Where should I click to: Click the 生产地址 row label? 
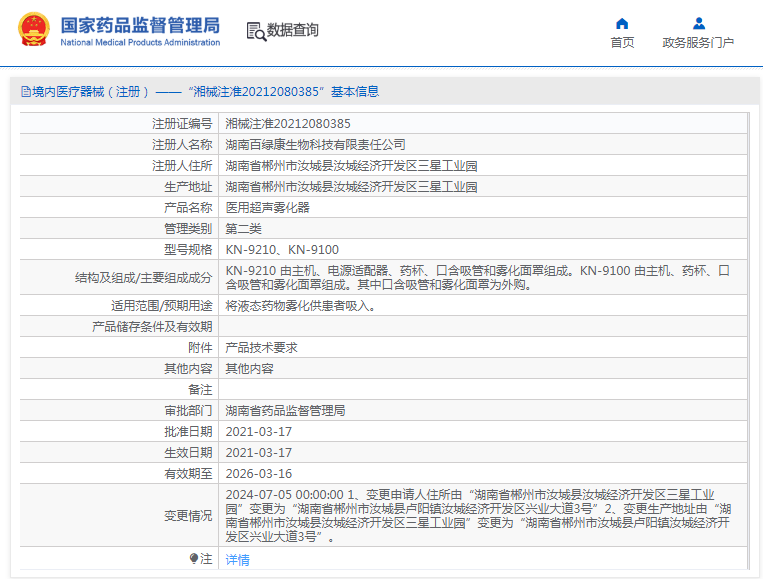[x=188, y=186]
